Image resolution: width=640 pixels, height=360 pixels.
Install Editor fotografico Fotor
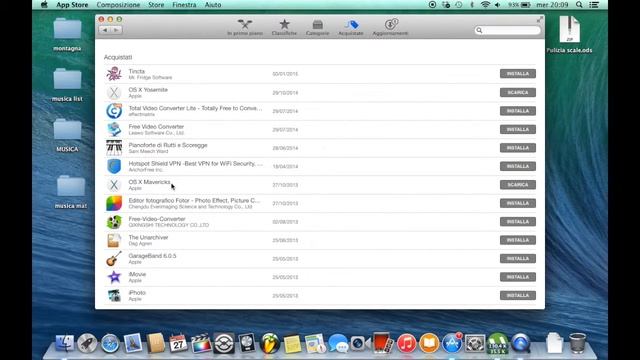[518, 203]
